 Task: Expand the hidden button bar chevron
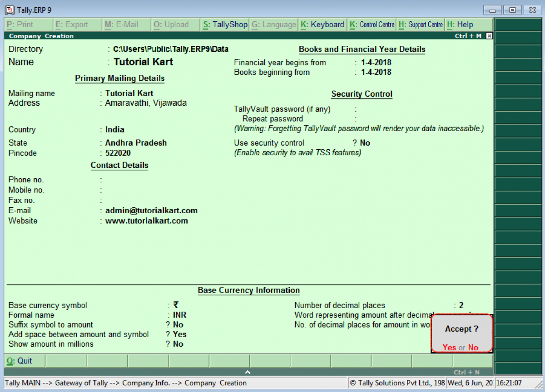coord(248,372)
